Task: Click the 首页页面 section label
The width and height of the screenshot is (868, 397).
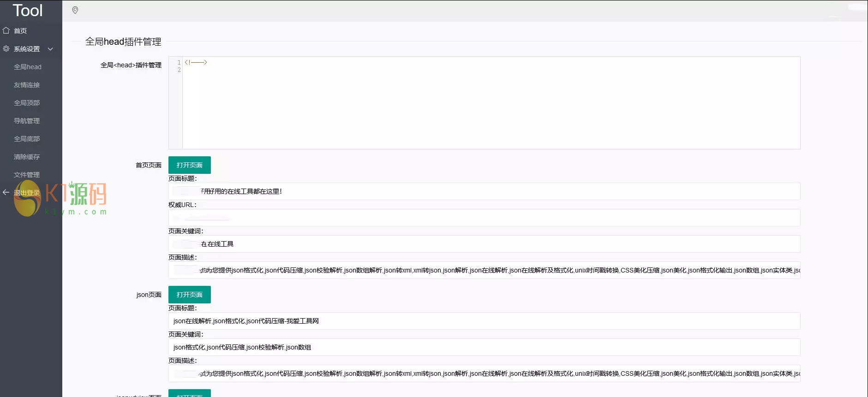Action: coord(149,165)
